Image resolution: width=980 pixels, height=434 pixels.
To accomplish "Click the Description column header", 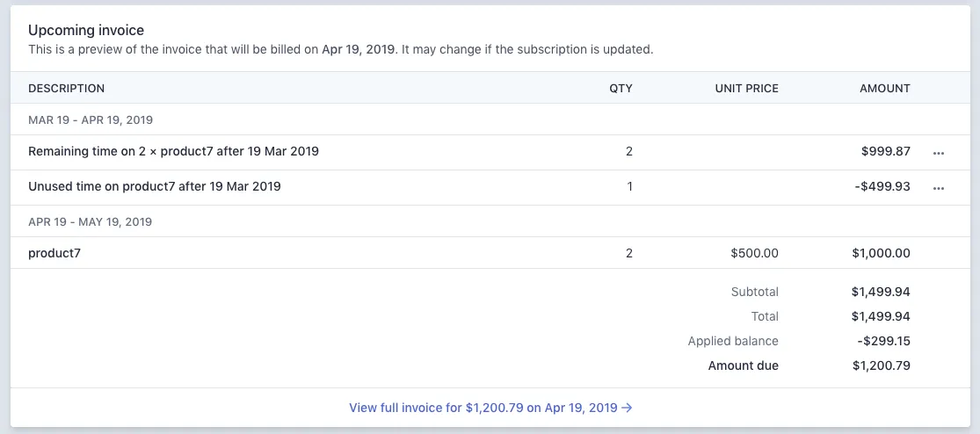I will tap(67, 88).
